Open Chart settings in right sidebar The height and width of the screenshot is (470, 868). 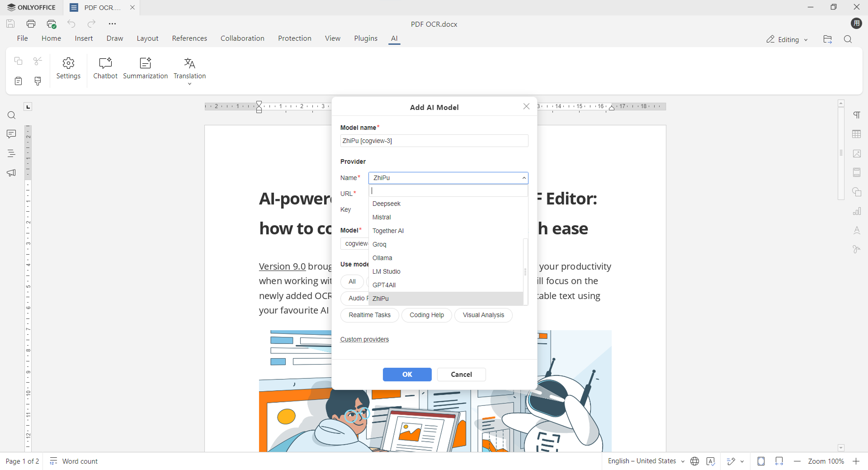click(857, 211)
